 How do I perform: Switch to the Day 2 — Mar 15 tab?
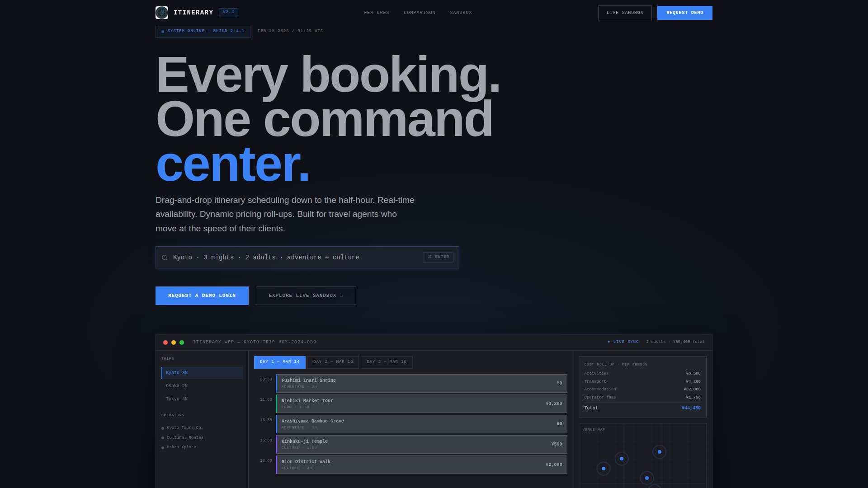point(333,362)
